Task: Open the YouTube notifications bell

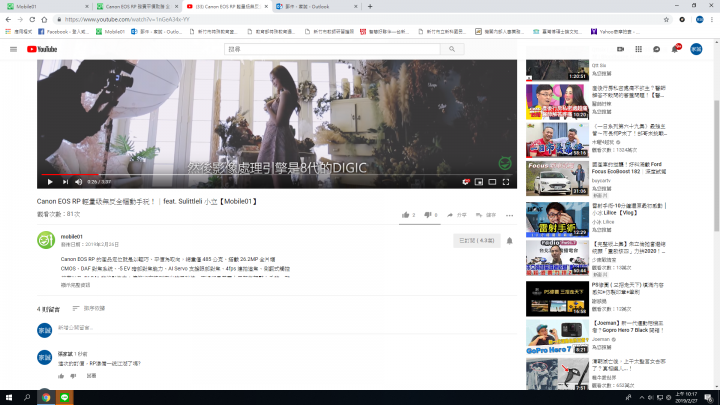Action: click(675, 49)
